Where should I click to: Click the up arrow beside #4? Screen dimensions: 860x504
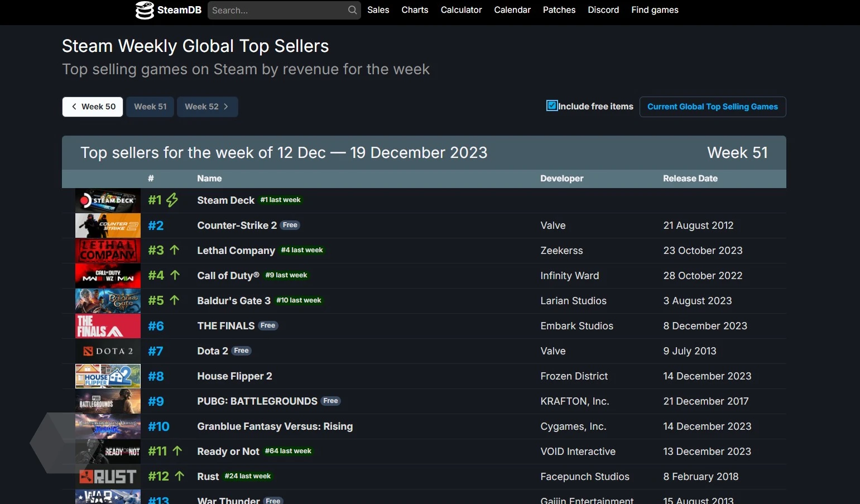tap(175, 275)
